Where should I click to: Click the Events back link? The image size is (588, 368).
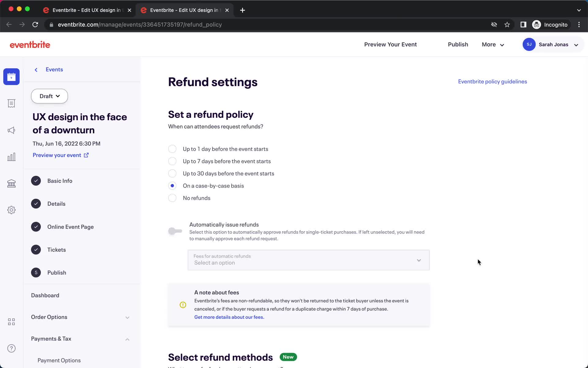(x=54, y=70)
